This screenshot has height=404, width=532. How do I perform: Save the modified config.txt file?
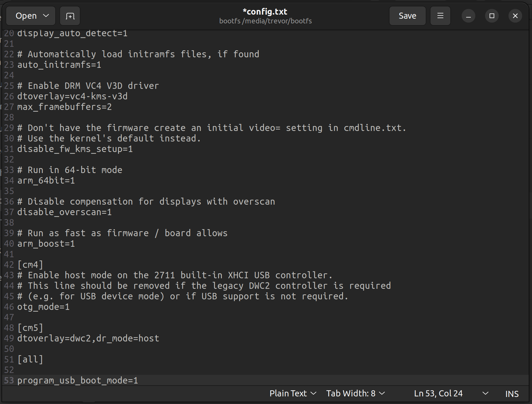click(x=407, y=16)
